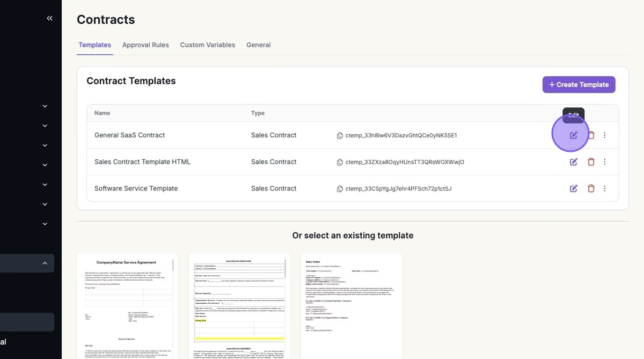Expand the first sidebar chevron section
The image size is (644, 359).
tap(45, 106)
